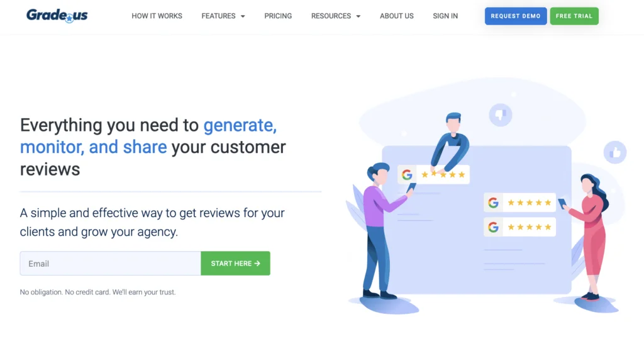Visit the About Us page
The width and height of the screenshot is (644, 346).
tap(397, 16)
